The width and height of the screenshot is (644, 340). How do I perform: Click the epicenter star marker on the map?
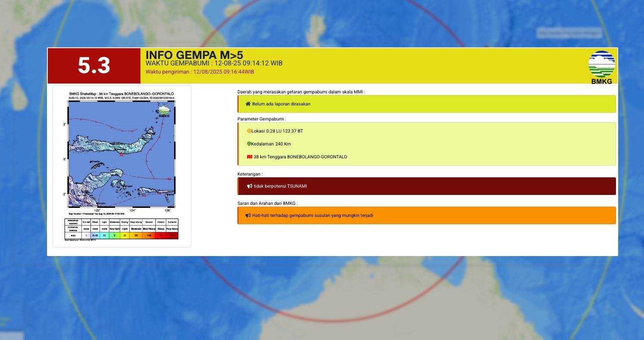[x=121, y=155]
